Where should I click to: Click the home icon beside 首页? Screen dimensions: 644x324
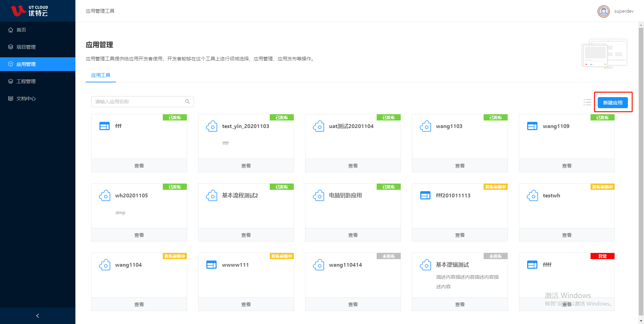coord(11,30)
